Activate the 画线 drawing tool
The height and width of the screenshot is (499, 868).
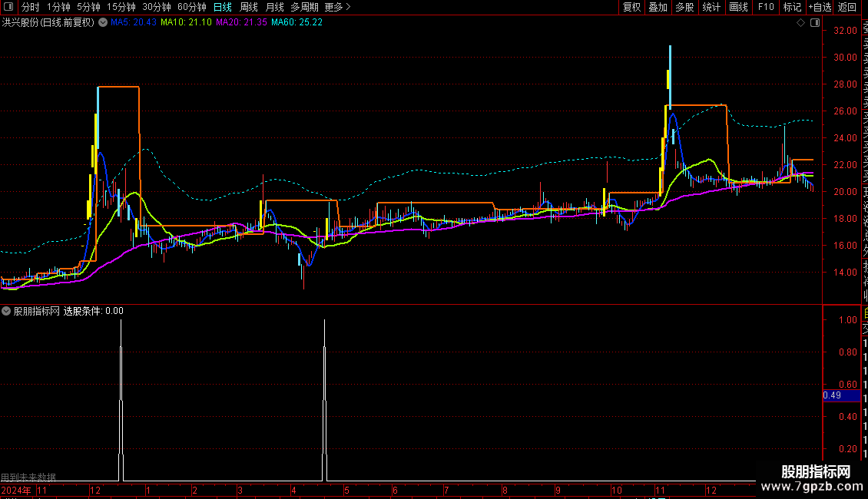coord(738,7)
